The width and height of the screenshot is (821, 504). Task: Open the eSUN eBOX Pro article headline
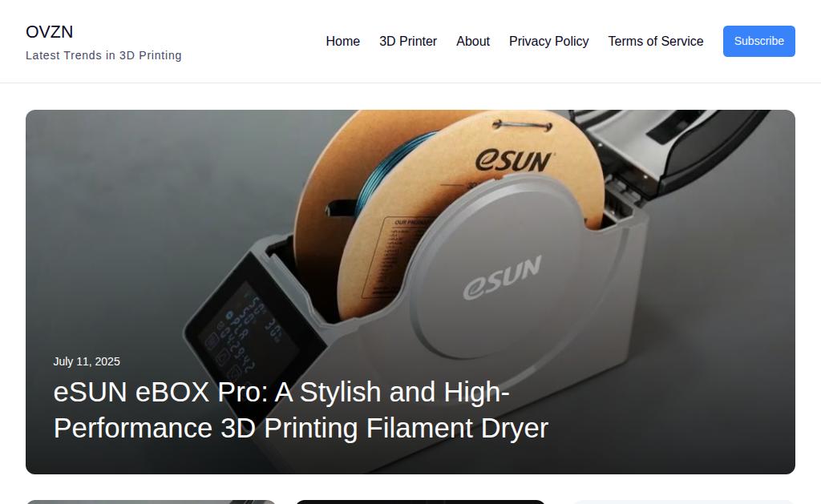point(301,409)
